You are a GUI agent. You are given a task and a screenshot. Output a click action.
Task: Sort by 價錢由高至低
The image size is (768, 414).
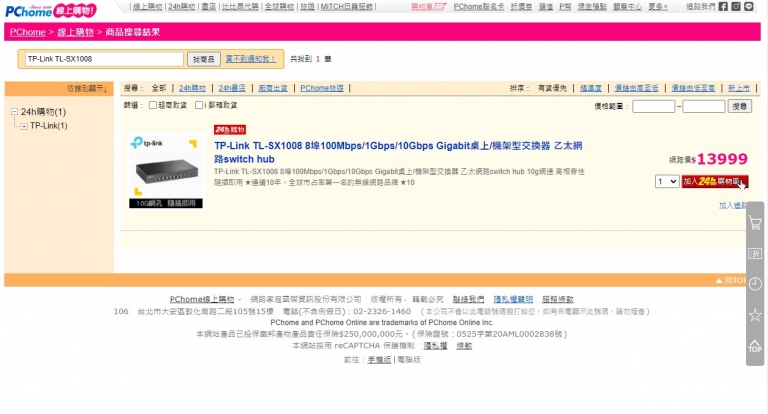point(636,88)
